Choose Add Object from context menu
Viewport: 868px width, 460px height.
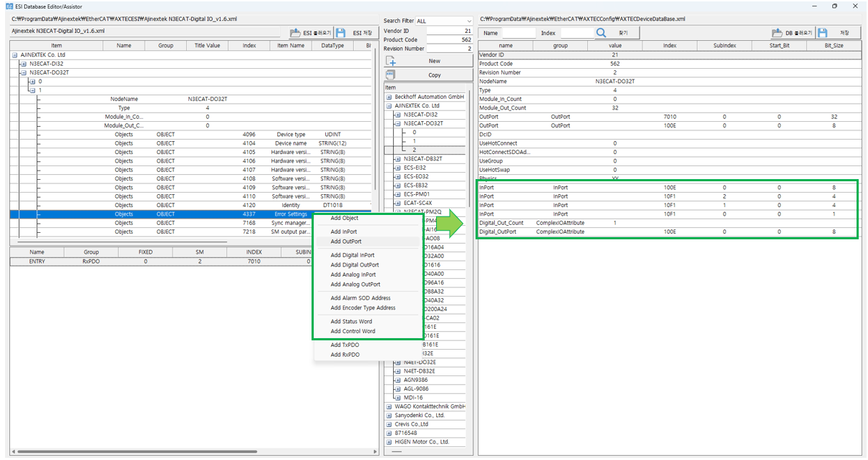tap(367, 219)
